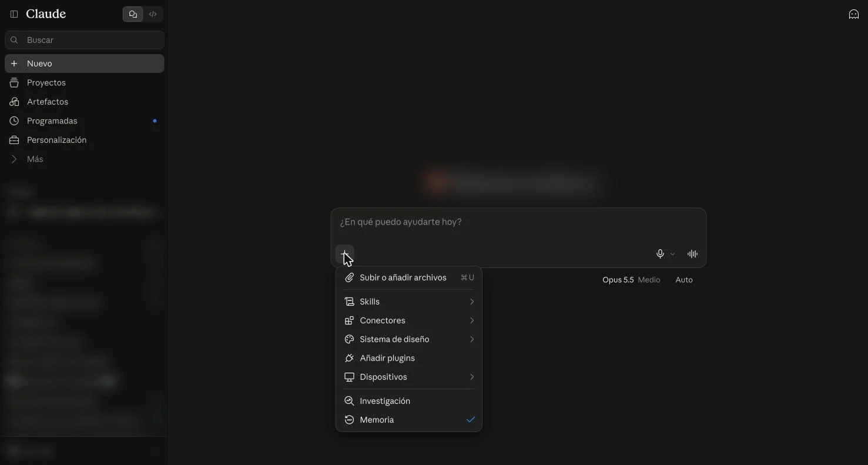
Task: Expand the Skills submenu
Action: pyautogui.click(x=409, y=302)
